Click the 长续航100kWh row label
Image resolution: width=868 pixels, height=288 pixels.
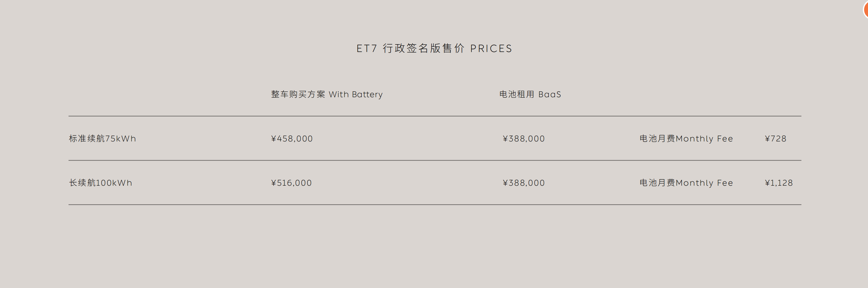pyautogui.click(x=101, y=183)
